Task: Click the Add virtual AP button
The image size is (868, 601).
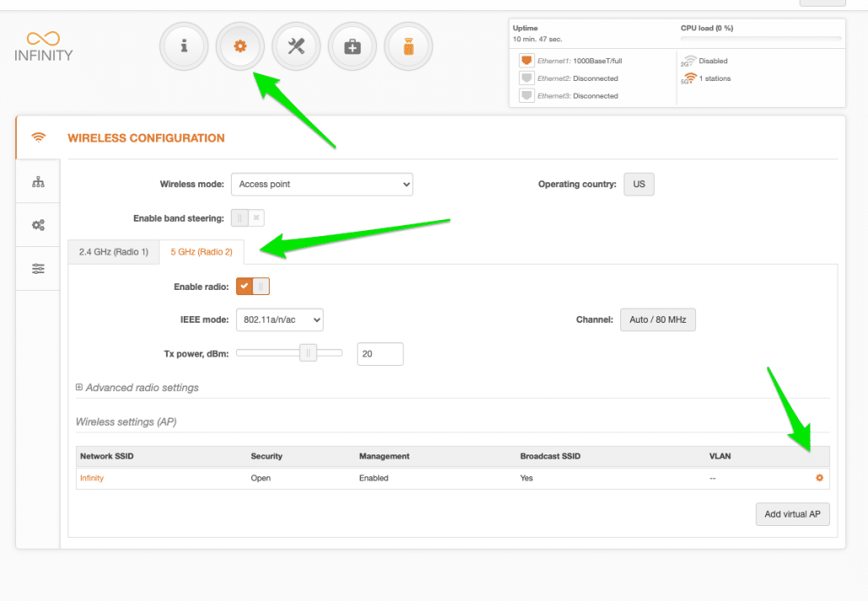Action: tap(792, 514)
